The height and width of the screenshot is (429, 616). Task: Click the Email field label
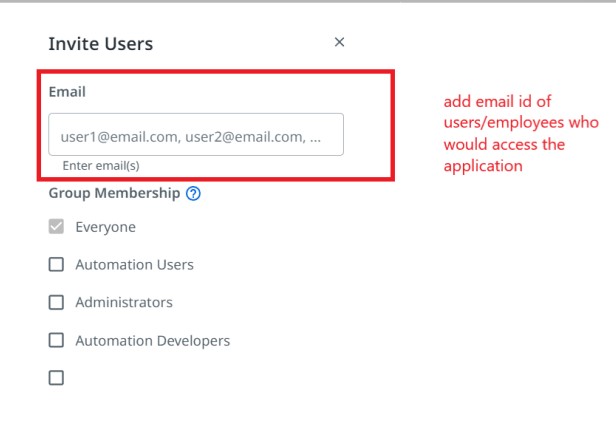coord(67,92)
